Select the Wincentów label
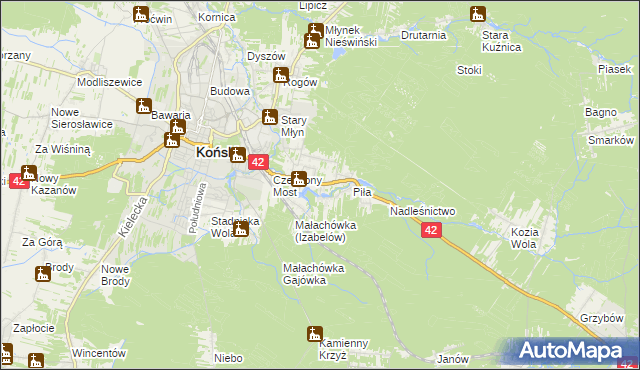 pos(99,353)
